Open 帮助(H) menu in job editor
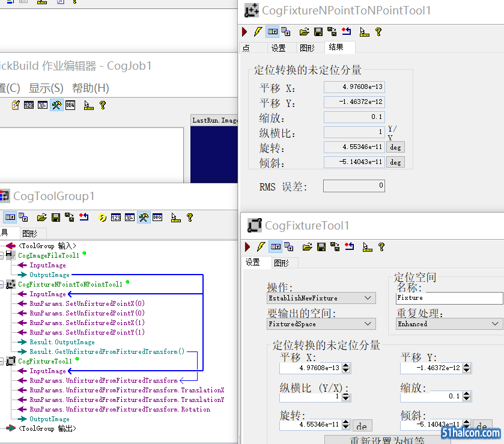The width and height of the screenshot is (504, 444). (x=91, y=88)
